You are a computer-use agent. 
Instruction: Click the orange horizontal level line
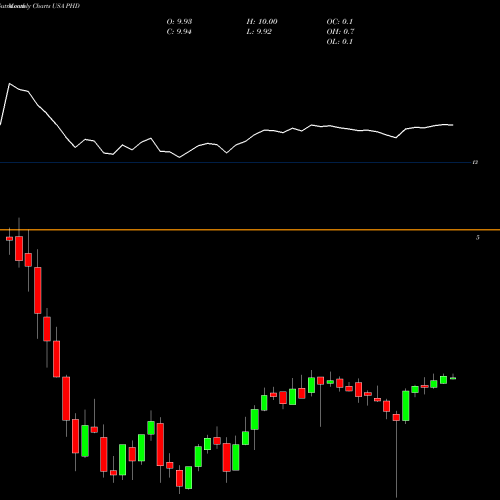250,230
